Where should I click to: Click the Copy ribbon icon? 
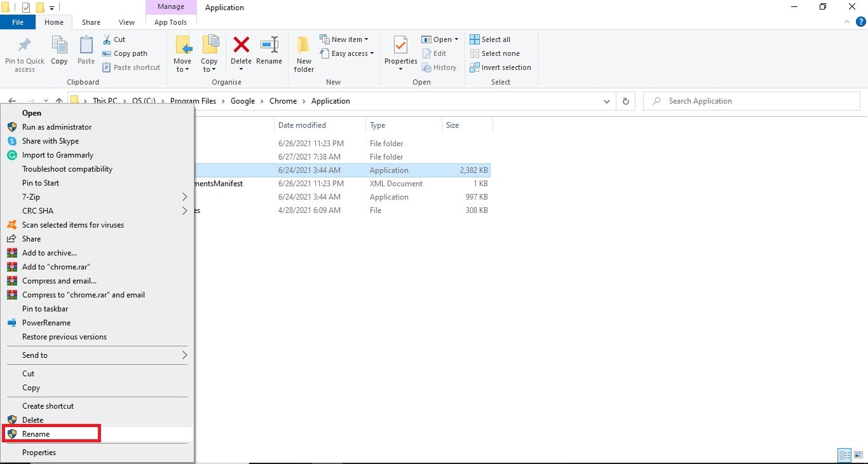(x=59, y=46)
